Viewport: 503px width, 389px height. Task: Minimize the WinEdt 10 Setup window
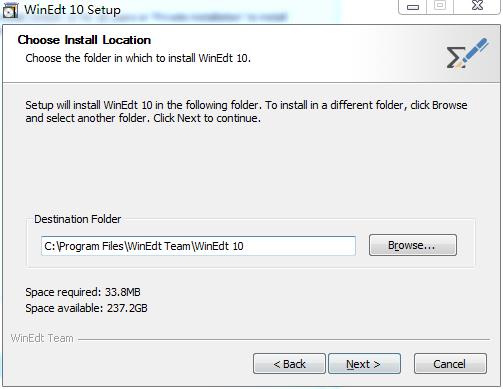tap(413, 6)
